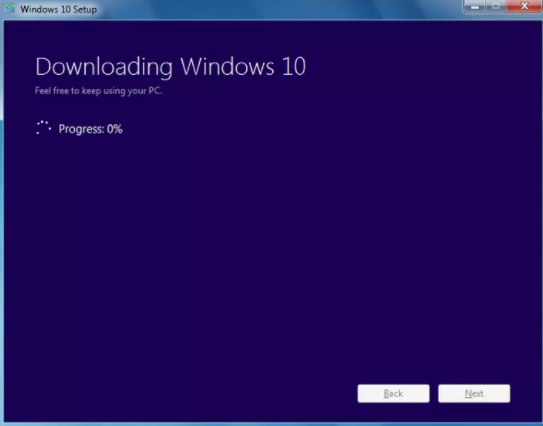
Task: Click the "Downloading Windows 10" heading
Action: [x=171, y=66]
